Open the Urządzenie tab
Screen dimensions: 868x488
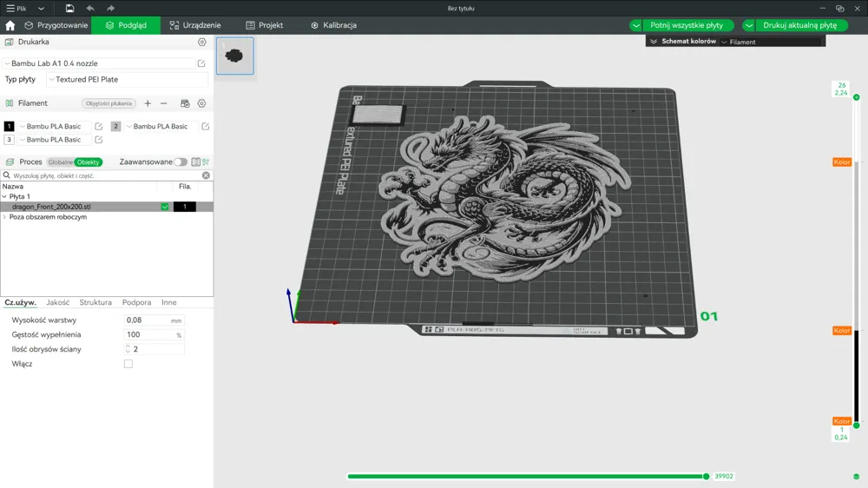point(194,25)
